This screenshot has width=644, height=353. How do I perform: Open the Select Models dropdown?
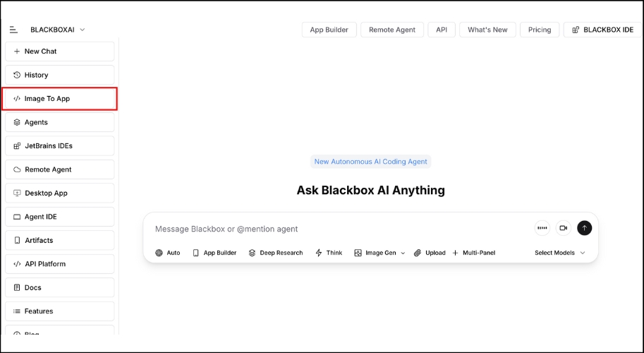[x=559, y=253]
